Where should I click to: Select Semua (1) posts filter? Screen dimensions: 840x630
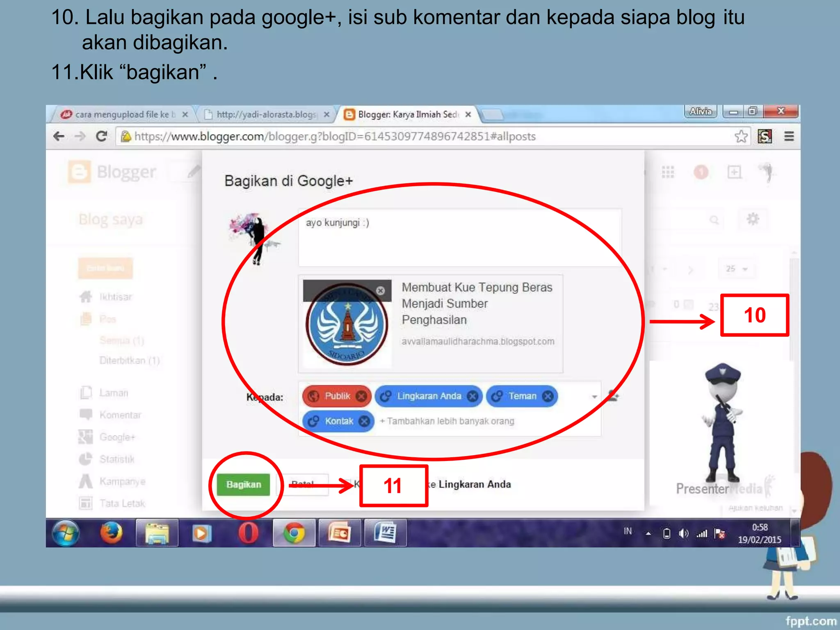point(121,340)
